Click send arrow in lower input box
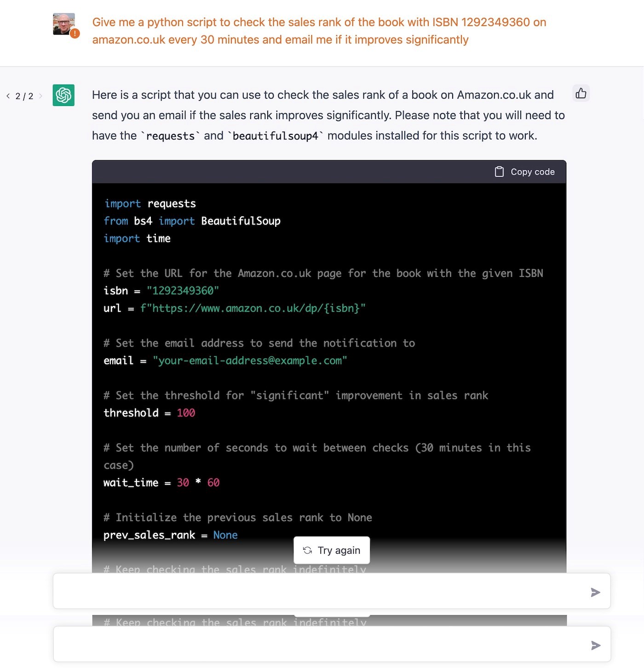This screenshot has height=668, width=644. [595, 645]
